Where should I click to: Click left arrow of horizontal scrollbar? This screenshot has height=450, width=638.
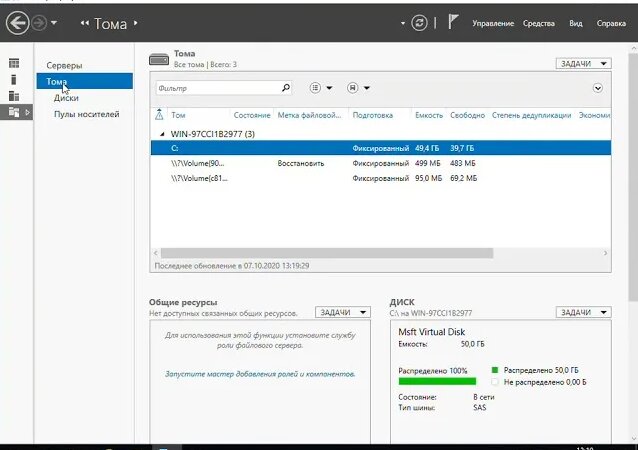tap(155, 253)
